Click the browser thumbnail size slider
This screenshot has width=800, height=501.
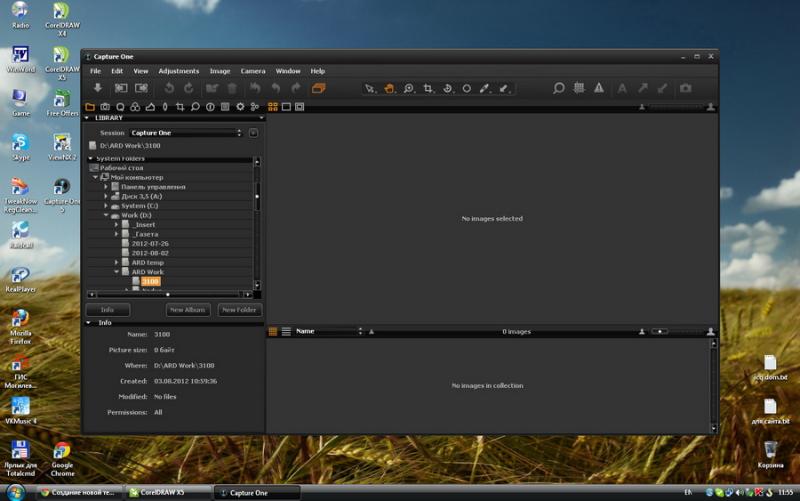[x=660, y=332]
